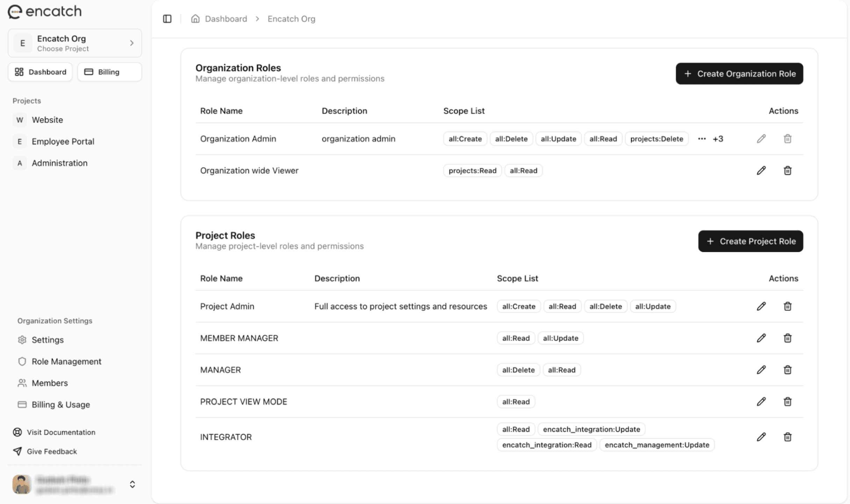Delete the MANAGER role using trash icon
Screen dimensions: 850x504
787,369
